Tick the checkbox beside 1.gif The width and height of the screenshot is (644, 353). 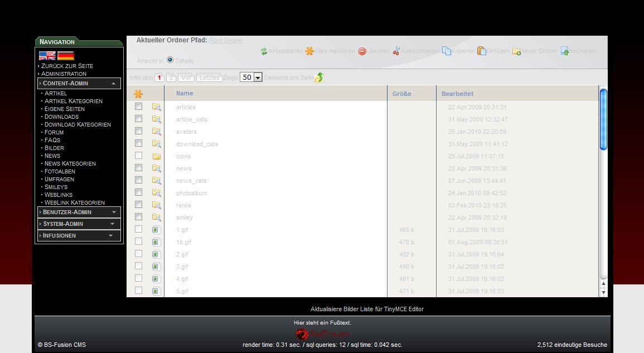tap(139, 229)
